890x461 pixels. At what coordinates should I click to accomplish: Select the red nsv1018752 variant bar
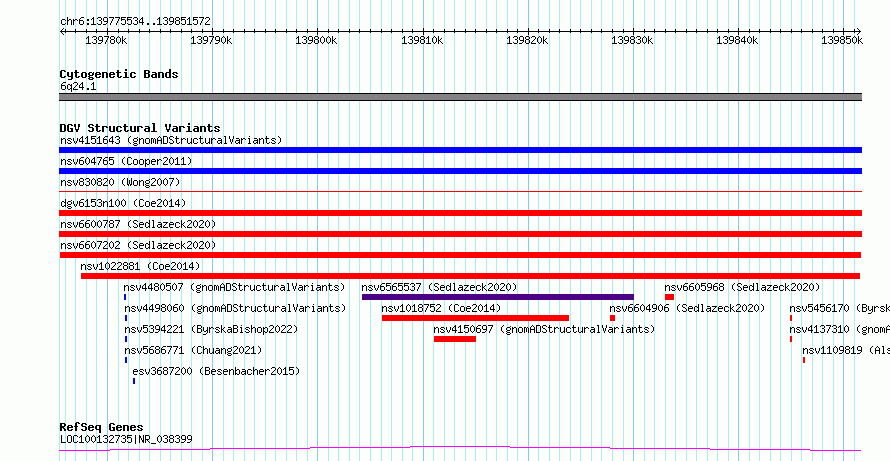[x=475, y=318]
